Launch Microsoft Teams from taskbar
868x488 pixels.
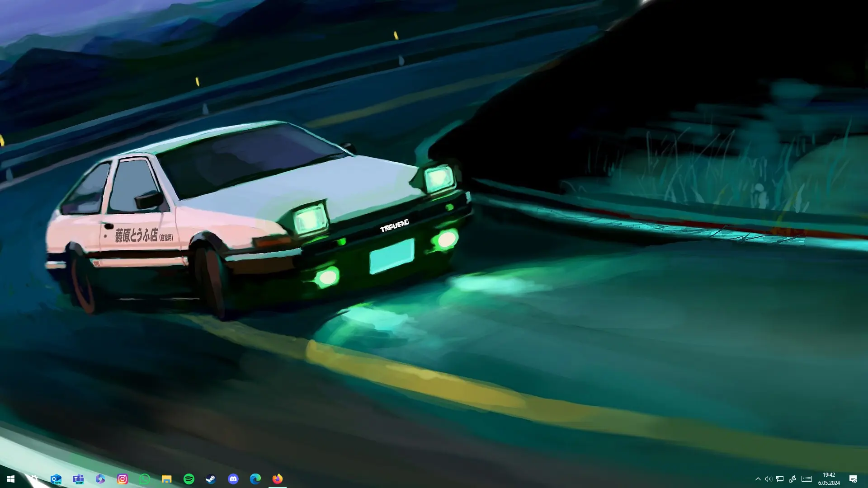(78, 479)
